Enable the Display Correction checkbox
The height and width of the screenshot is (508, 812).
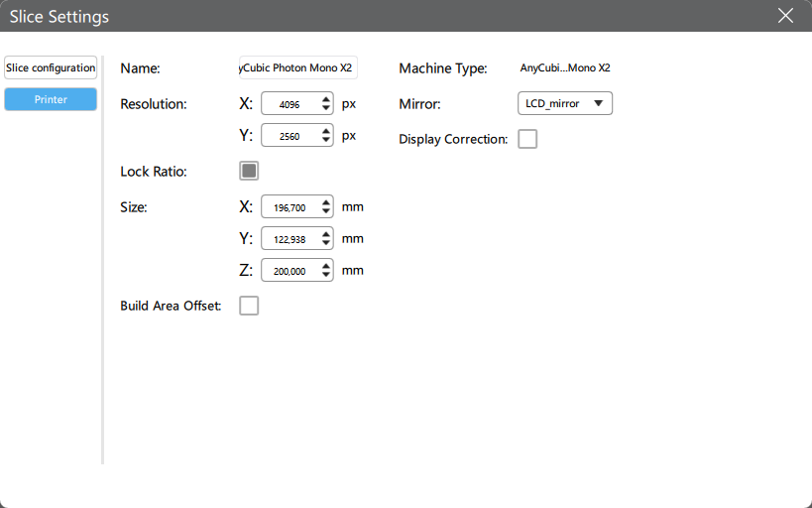(527, 139)
